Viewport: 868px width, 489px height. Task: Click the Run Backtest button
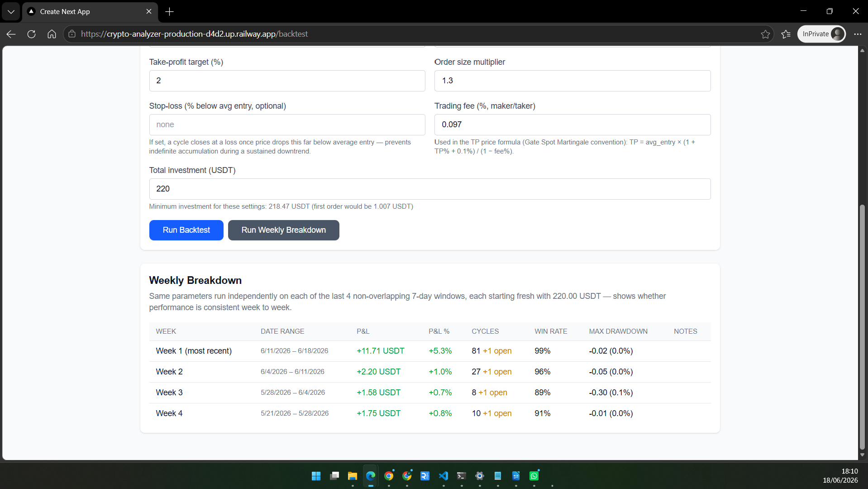pyautogui.click(x=186, y=230)
